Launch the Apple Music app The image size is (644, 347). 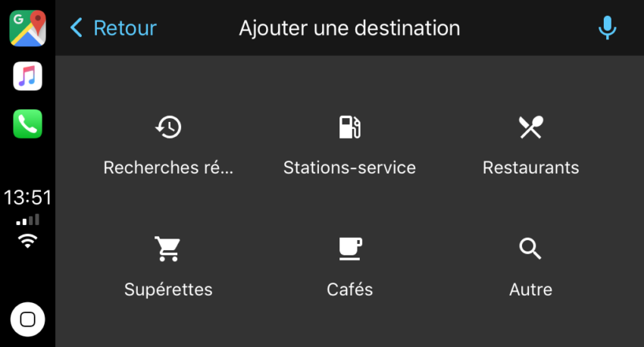(27, 76)
